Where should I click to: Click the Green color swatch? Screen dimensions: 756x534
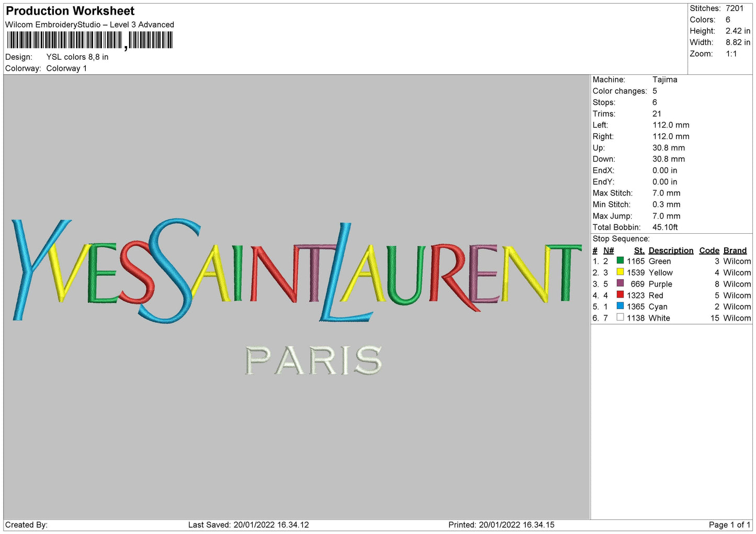point(620,260)
